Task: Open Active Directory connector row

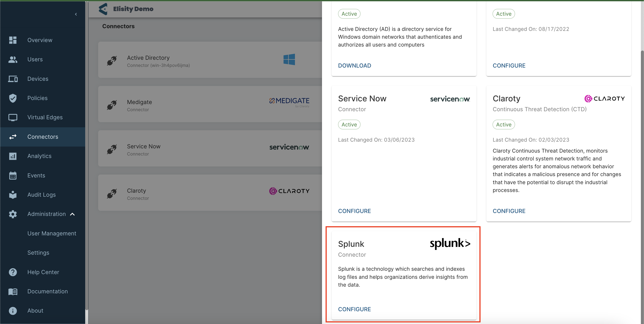Action: coord(210,60)
